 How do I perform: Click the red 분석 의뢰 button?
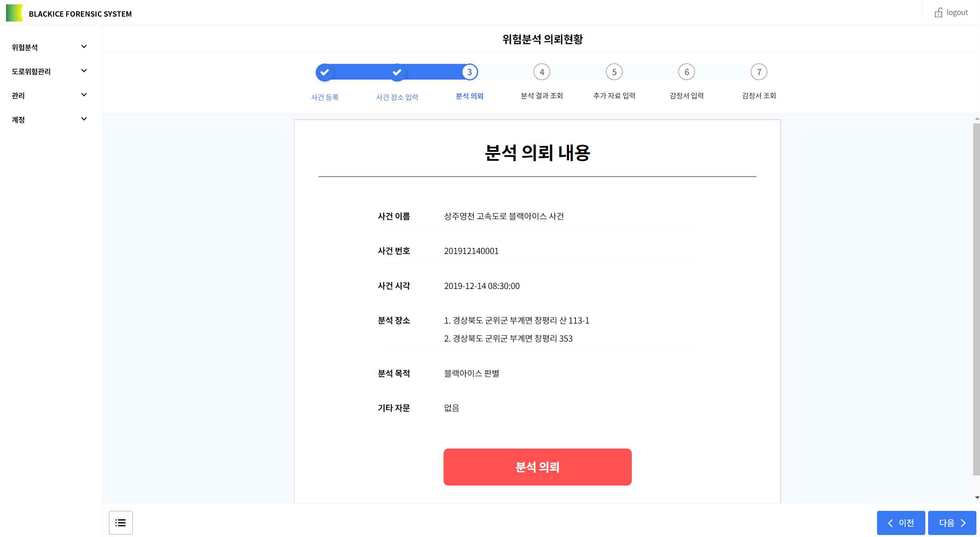click(537, 467)
